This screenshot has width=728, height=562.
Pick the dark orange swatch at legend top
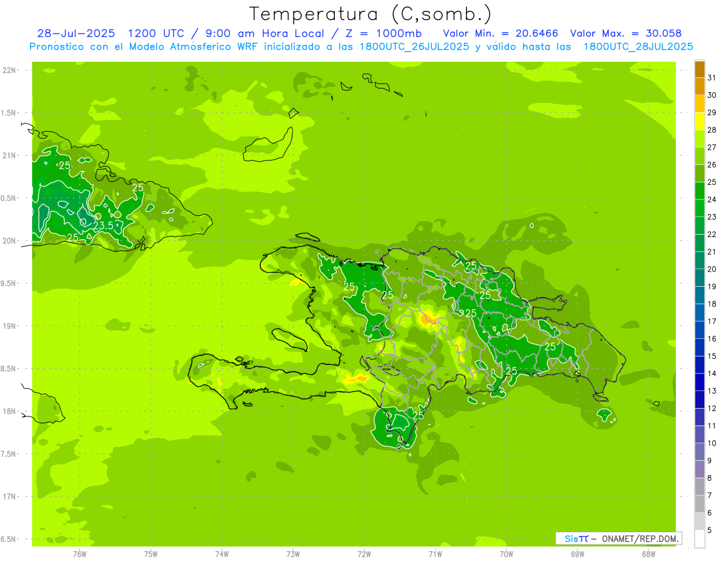pyautogui.click(x=699, y=69)
